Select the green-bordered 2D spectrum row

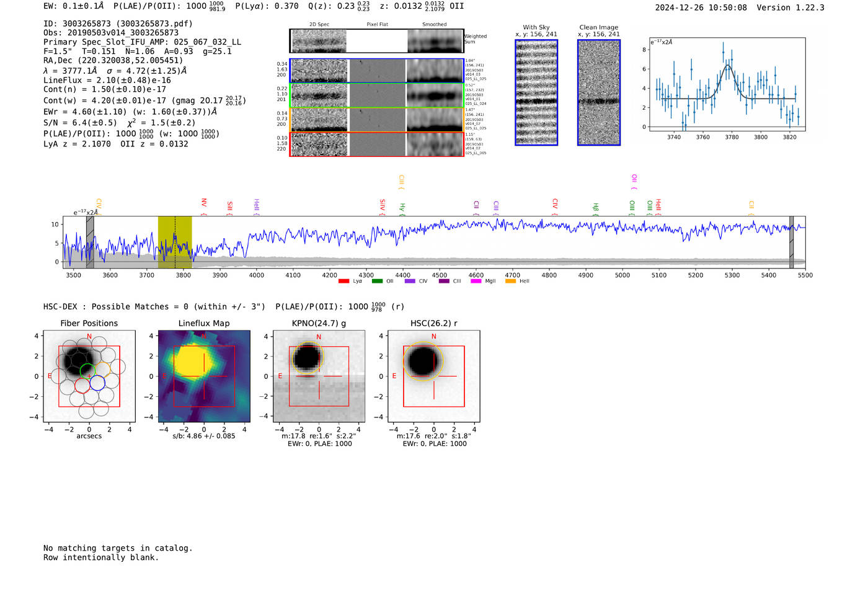(376, 96)
